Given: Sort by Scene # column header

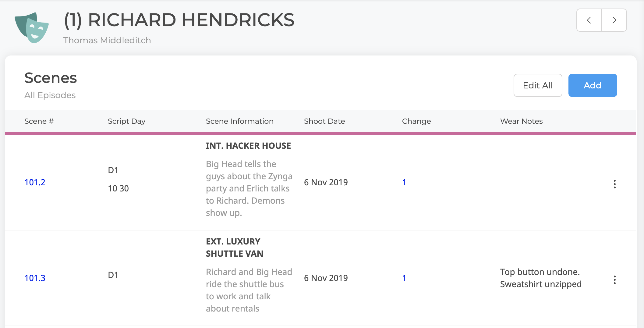Looking at the screenshot, I should 39,121.
